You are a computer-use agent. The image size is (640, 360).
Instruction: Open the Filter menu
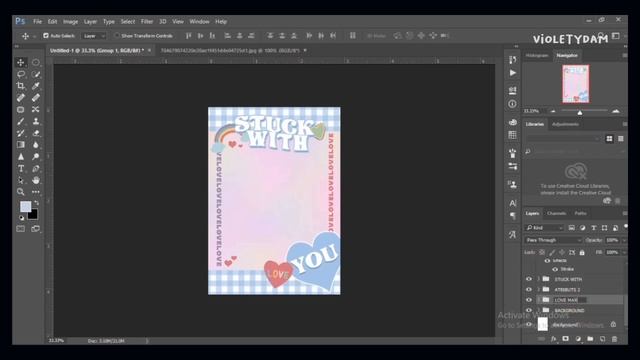pyautogui.click(x=147, y=22)
